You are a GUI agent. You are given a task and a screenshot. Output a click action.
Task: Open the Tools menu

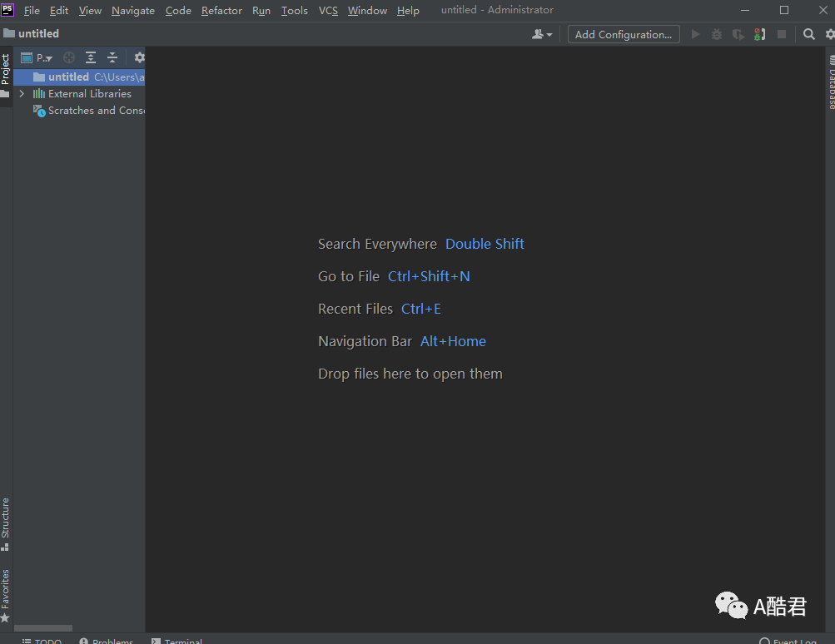click(295, 10)
